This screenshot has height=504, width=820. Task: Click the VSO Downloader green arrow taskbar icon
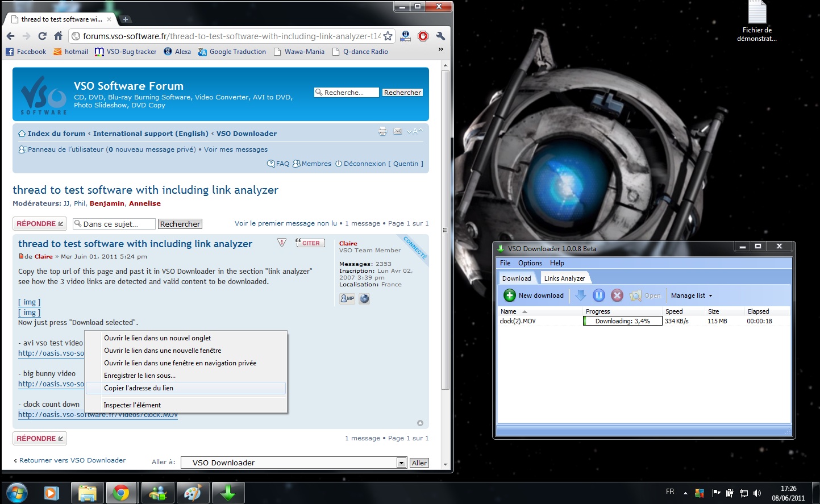click(x=228, y=493)
